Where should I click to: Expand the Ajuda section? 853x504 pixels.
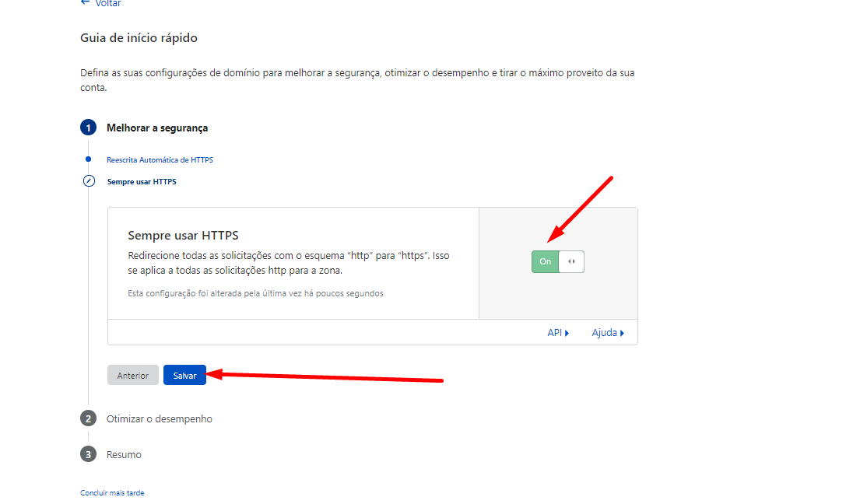coord(605,332)
